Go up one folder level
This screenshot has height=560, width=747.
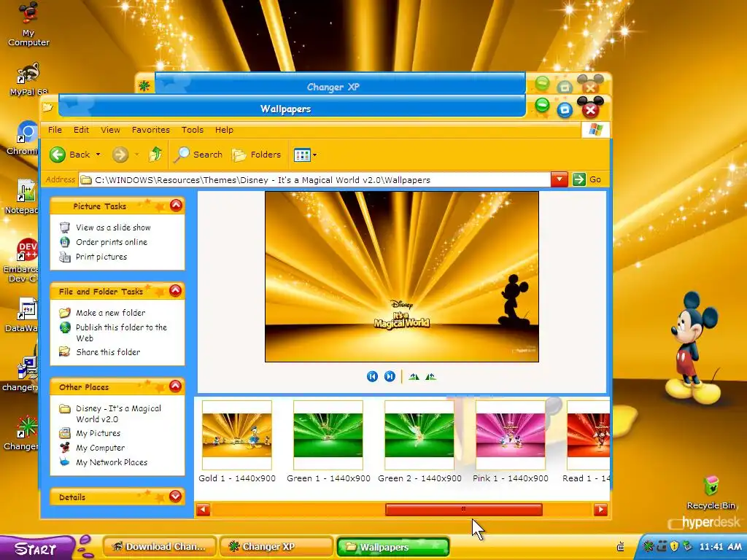coord(155,155)
